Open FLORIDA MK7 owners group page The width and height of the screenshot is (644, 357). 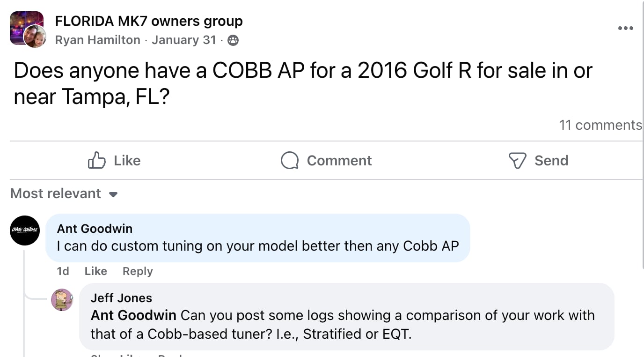[149, 21]
